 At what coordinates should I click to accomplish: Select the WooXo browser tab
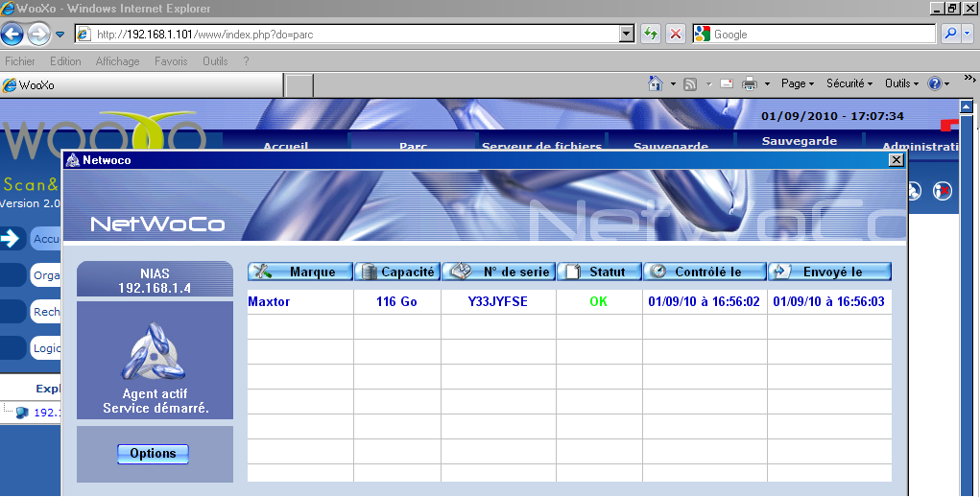[141, 85]
